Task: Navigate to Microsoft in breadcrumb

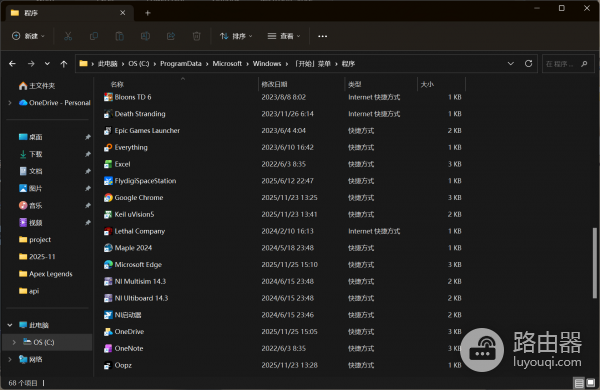Action: pos(227,64)
